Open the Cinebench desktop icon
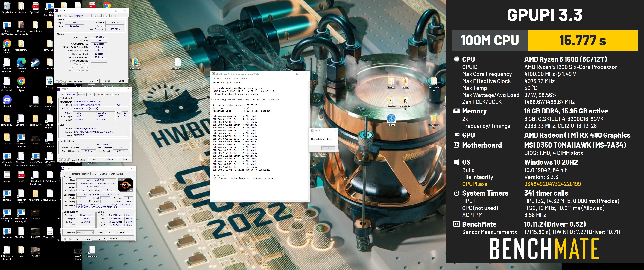Image resolution: width=644 pixels, height=270 pixels. tap(135, 64)
